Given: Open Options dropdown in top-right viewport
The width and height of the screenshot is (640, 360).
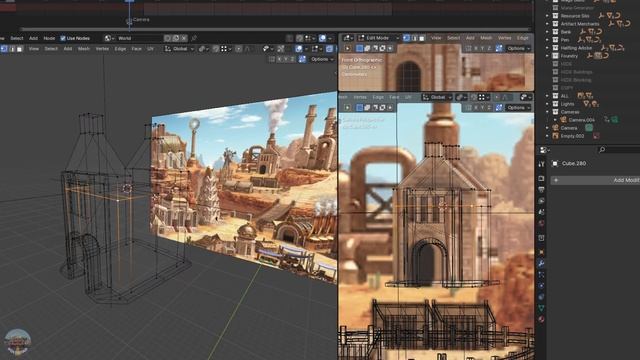Looking at the screenshot, I should coord(518,48).
